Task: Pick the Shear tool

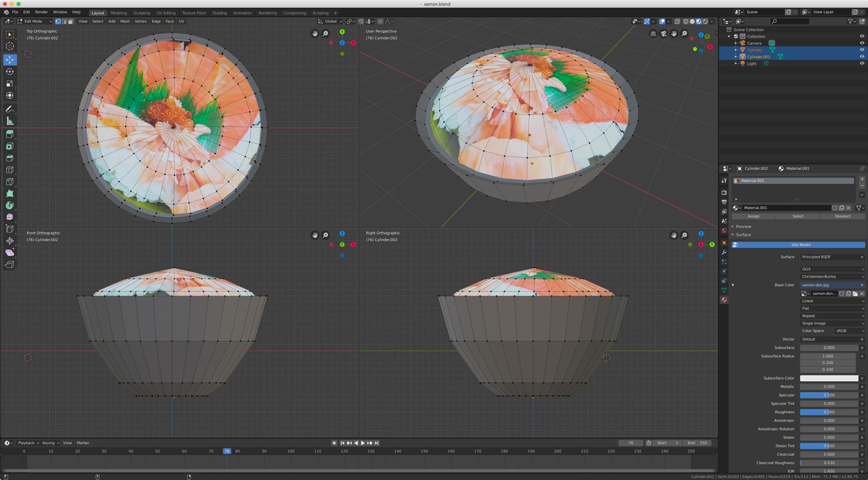Action: 10,253
